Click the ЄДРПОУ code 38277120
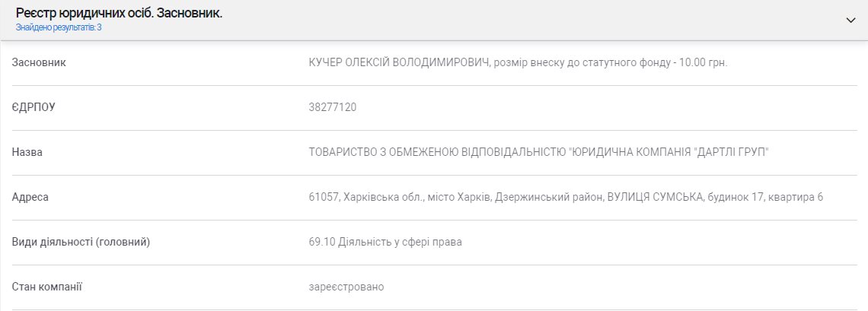Screen dimensions: 868x311 pos(333,107)
